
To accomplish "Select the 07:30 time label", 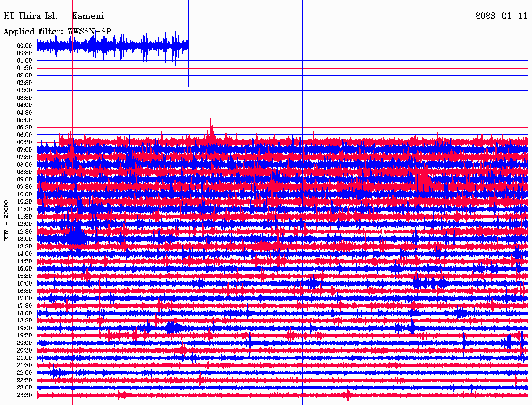I will pyautogui.click(x=24, y=157).
